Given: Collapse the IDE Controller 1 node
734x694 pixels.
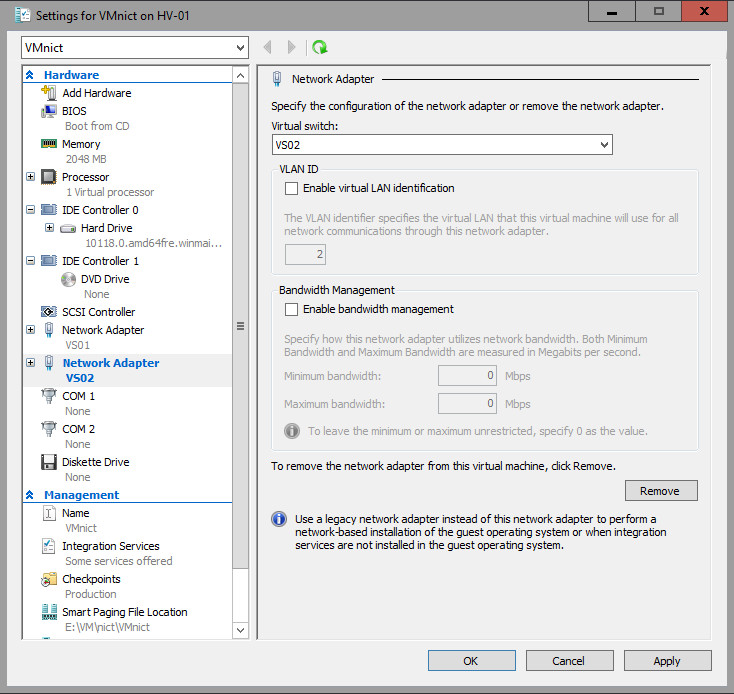Looking at the screenshot, I should pyautogui.click(x=30, y=260).
